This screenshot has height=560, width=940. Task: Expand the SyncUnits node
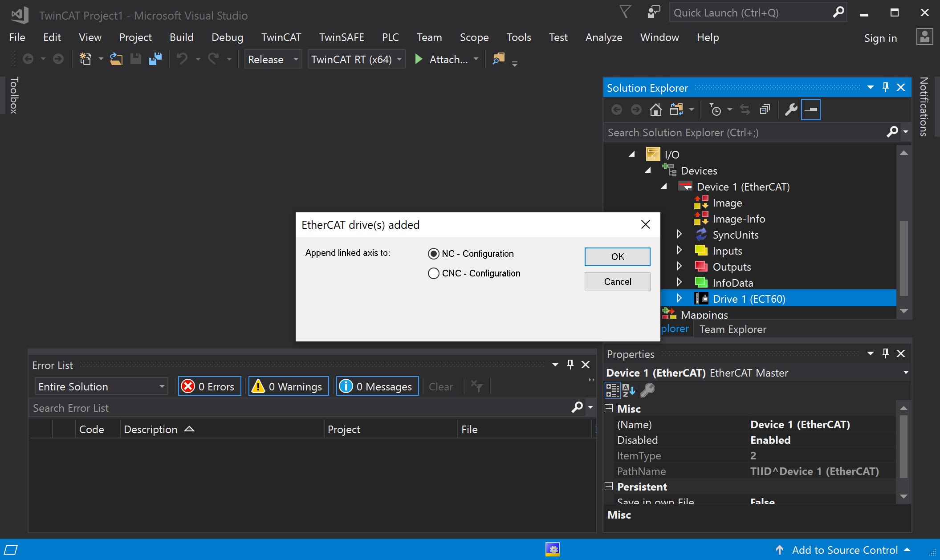click(x=680, y=234)
